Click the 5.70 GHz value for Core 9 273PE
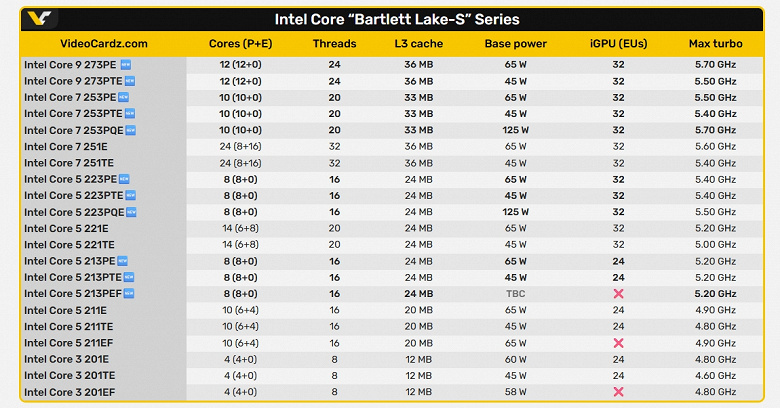The height and width of the screenshot is (408, 780). pos(714,64)
